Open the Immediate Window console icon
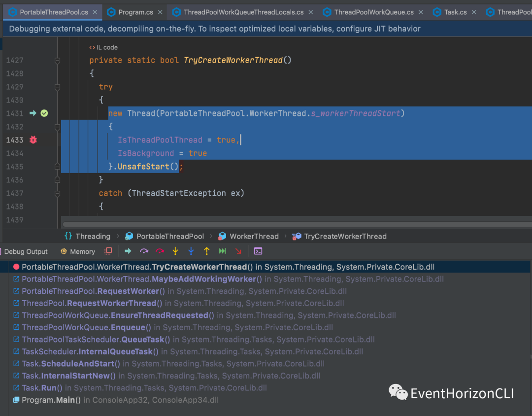 tap(258, 251)
